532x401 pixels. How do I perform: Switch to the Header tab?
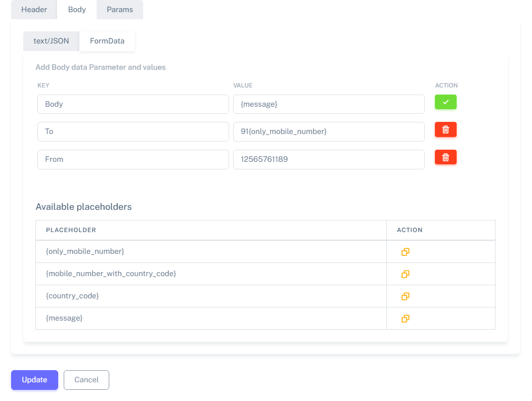(34, 10)
